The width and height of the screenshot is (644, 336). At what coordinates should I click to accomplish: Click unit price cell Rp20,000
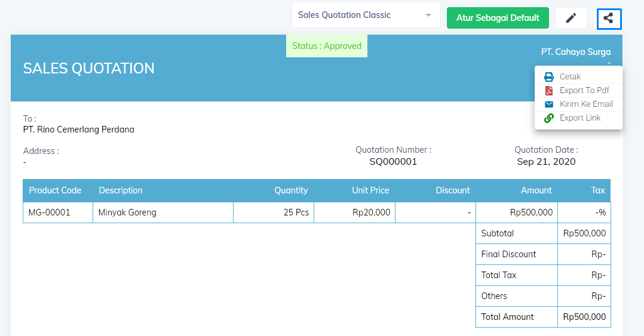(x=354, y=212)
